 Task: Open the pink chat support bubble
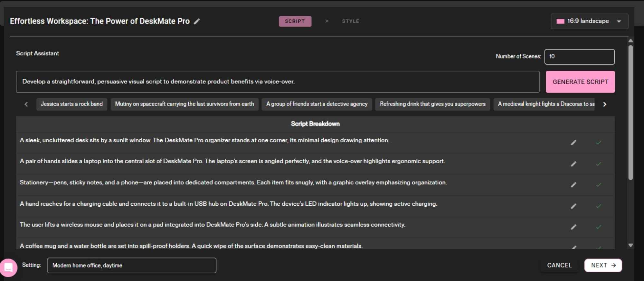pyautogui.click(x=9, y=267)
